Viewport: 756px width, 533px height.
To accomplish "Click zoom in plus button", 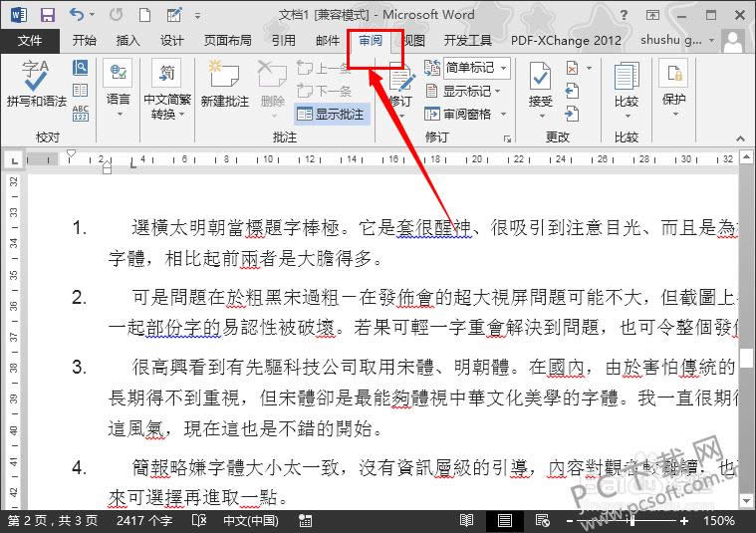I will [684, 521].
